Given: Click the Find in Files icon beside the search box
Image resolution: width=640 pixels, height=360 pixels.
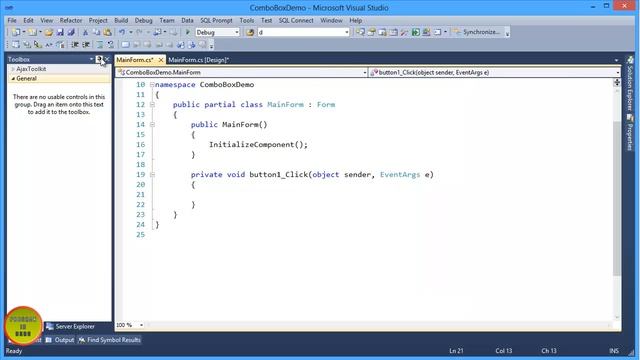Looking at the screenshot, I should click(x=250, y=32).
